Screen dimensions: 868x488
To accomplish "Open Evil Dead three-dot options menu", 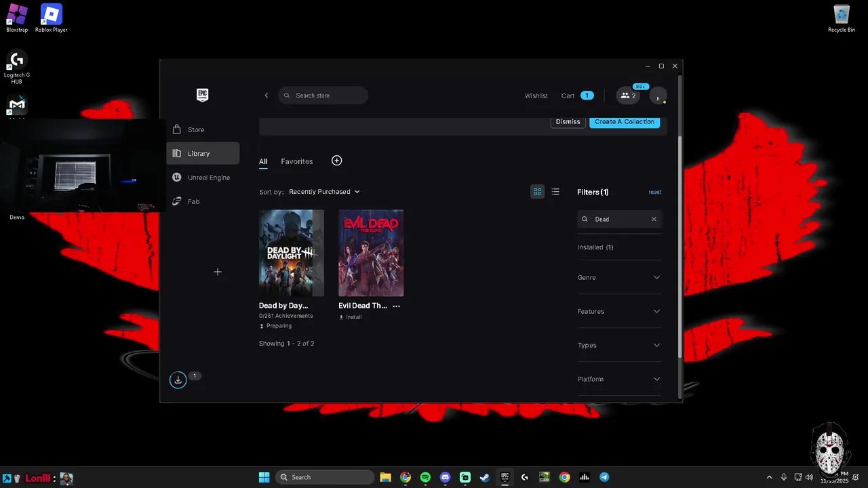I will click(397, 306).
